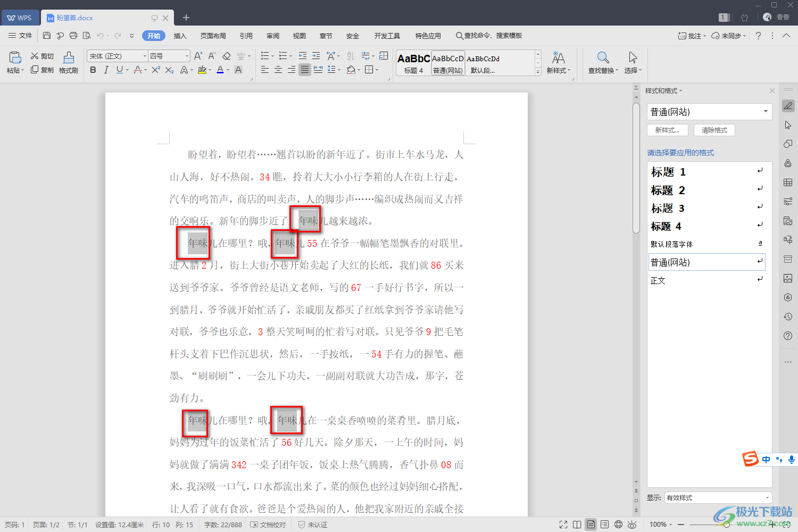This screenshot has width=798, height=532.
Task: Click the zoom slider handle
Action: point(726,525)
